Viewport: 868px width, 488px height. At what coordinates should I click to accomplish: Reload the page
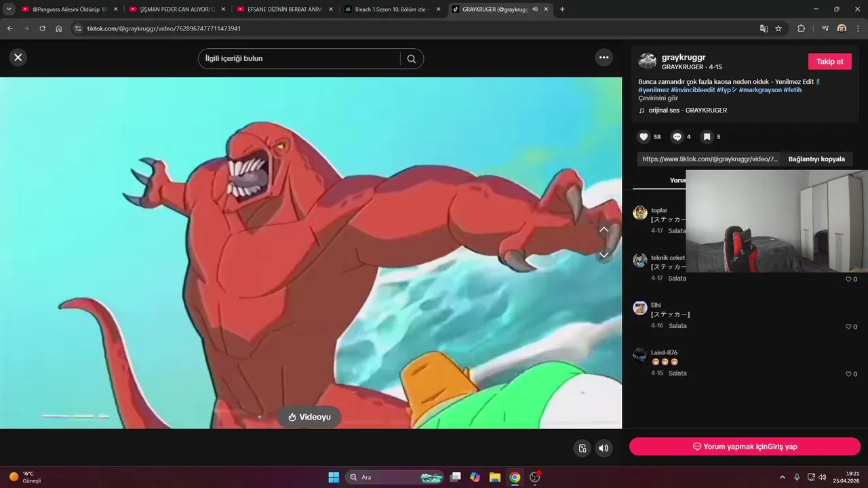click(42, 28)
